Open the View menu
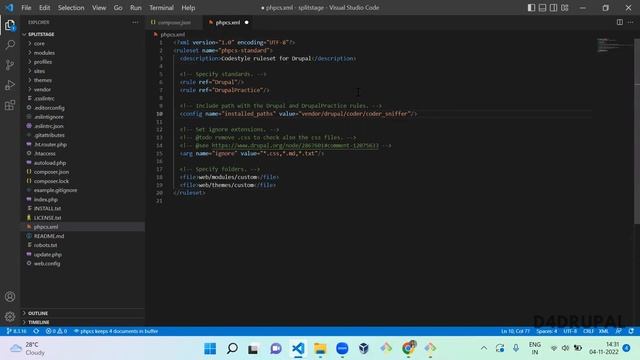 tap(99, 8)
